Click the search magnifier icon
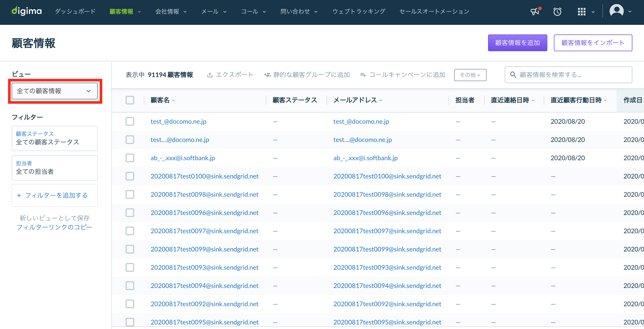The width and height of the screenshot is (644, 329). 513,75
